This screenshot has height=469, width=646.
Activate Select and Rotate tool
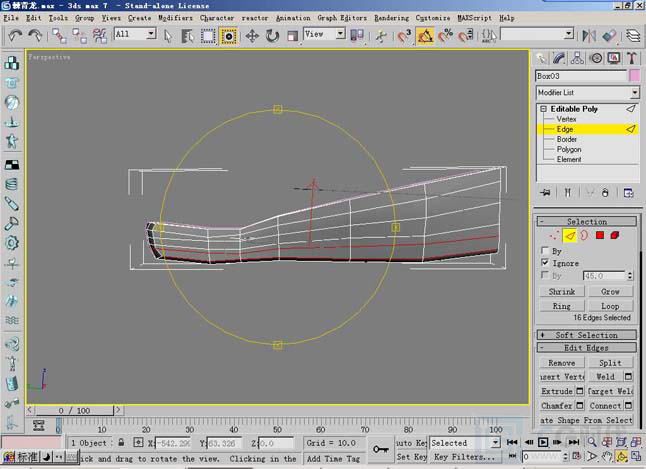tap(272, 36)
